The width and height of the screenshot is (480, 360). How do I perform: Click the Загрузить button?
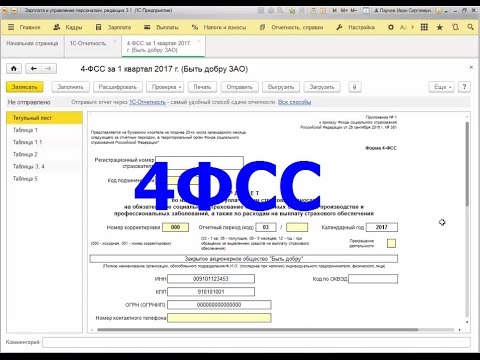point(322,87)
